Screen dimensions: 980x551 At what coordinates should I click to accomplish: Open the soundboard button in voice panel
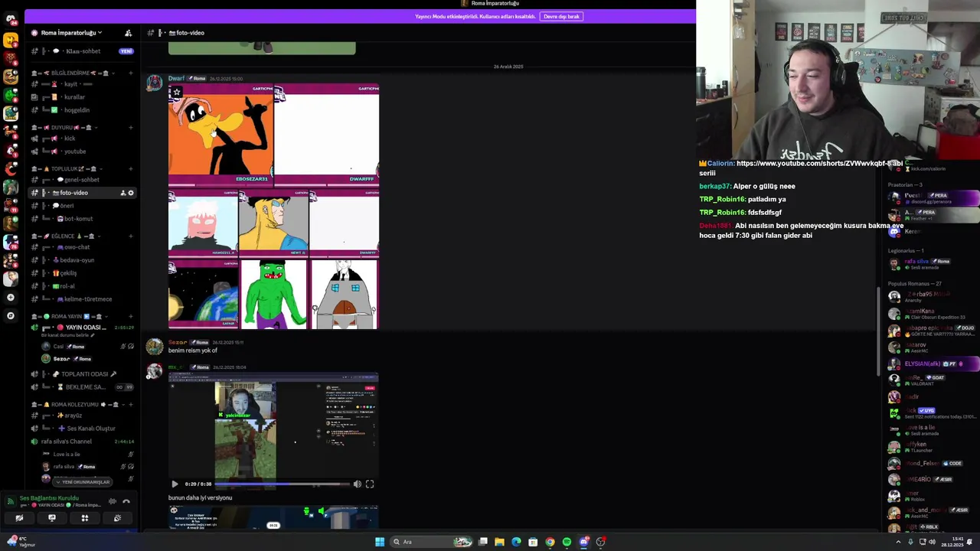117,518
